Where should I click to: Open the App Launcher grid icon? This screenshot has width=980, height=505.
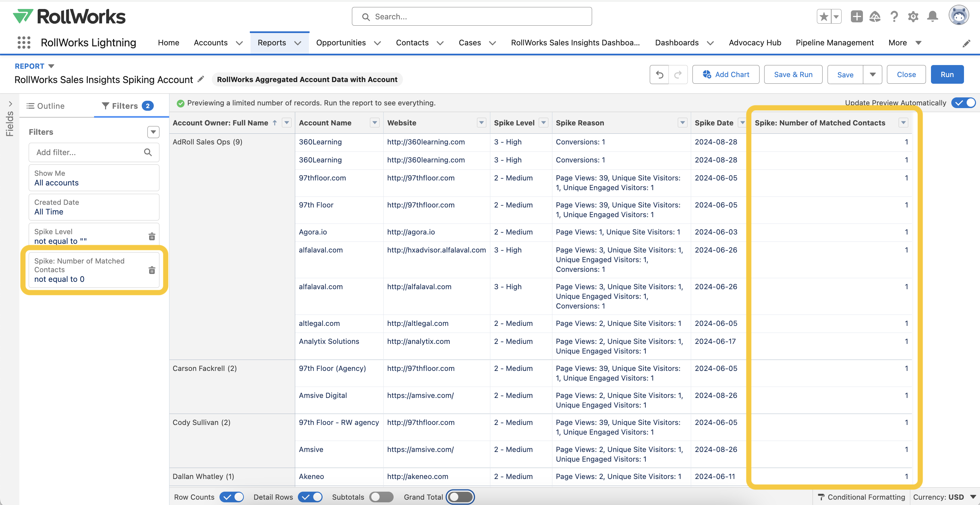pos(24,43)
